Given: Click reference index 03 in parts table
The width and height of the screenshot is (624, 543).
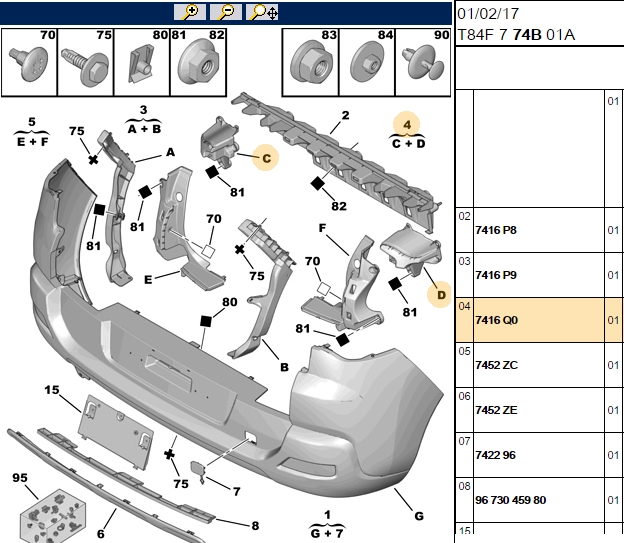Looking at the screenshot, I should 464,261.
